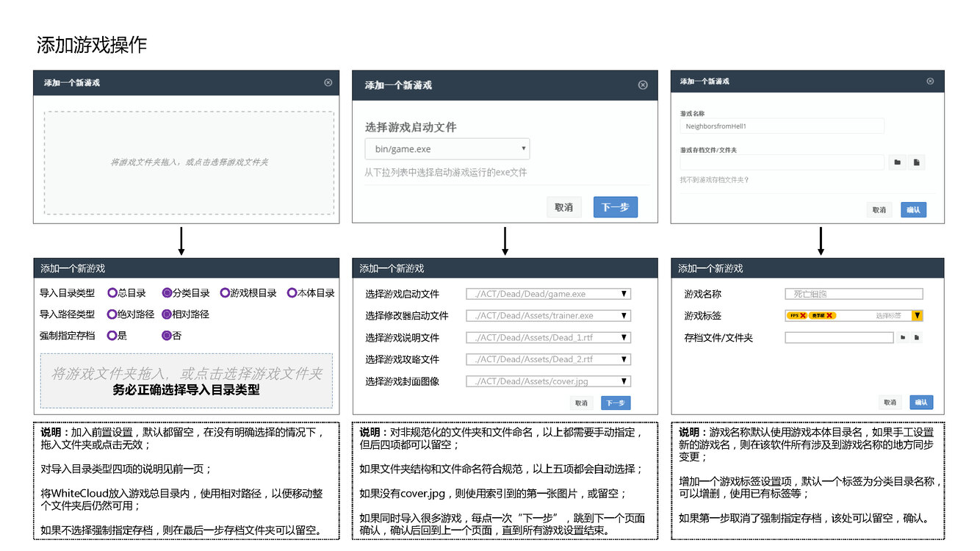The width and height of the screenshot is (980, 551).
Task: Open the bin/game.exe dropdown
Action: [447, 149]
